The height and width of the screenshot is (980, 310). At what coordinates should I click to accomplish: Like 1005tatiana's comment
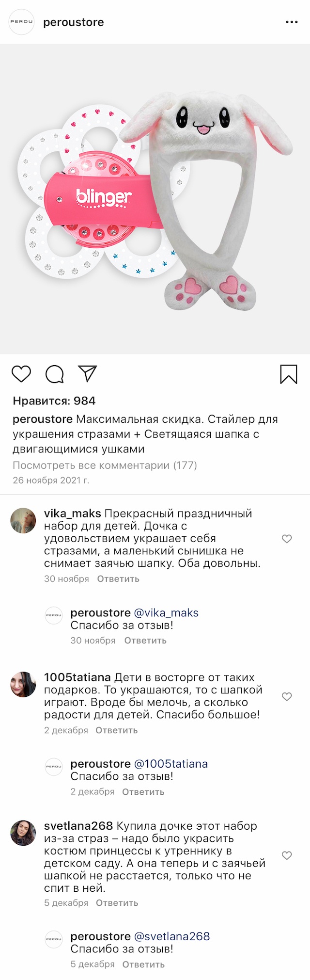pos(287,696)
